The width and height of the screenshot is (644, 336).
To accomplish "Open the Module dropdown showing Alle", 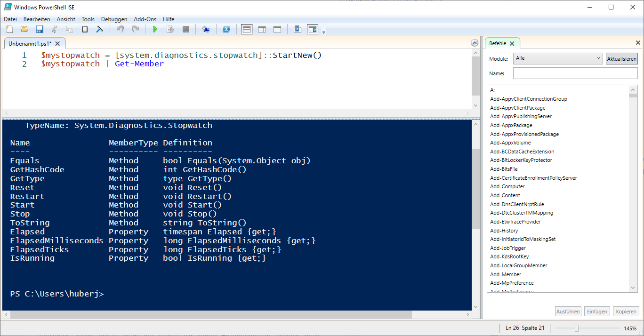I will tap(557, 58).
